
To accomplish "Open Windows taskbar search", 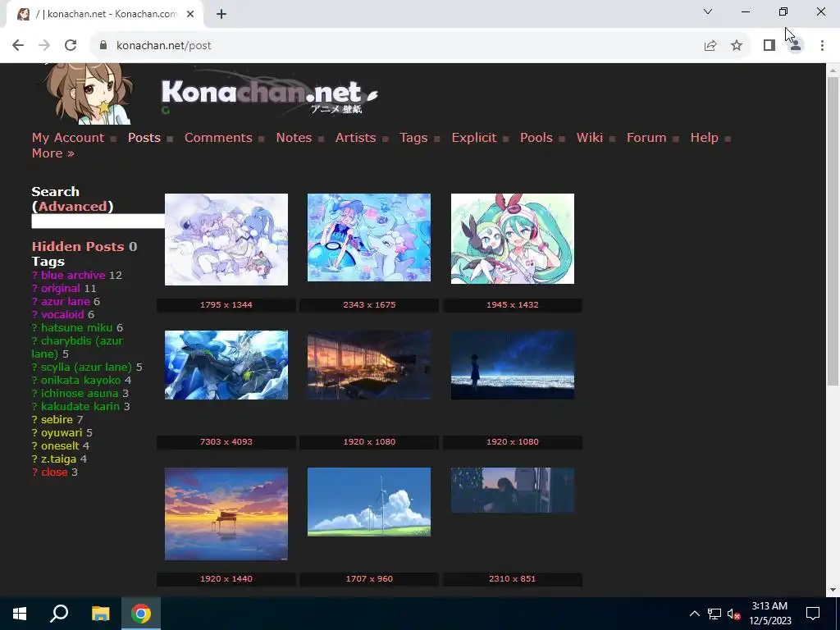I will (x=59, y=614).
